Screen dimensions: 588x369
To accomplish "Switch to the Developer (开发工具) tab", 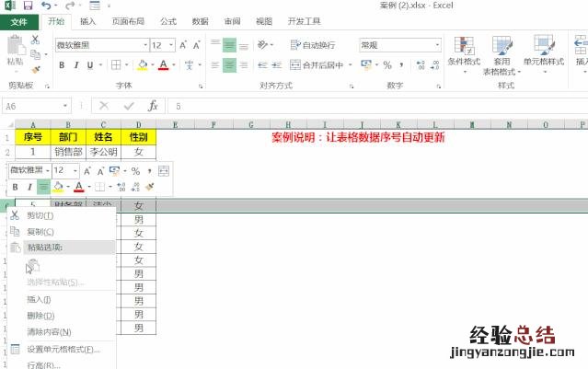I will tap(305, 21).
